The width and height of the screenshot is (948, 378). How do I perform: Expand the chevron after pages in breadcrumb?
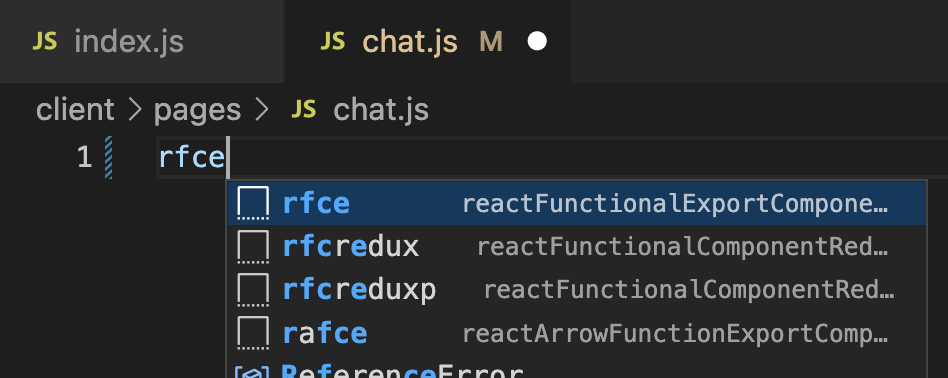point(261,110)
